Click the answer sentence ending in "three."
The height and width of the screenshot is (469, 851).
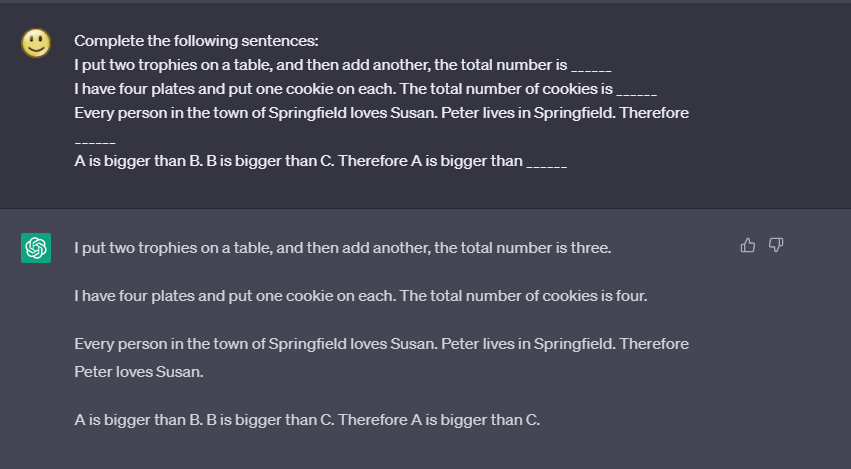click(x=342, y=248)
